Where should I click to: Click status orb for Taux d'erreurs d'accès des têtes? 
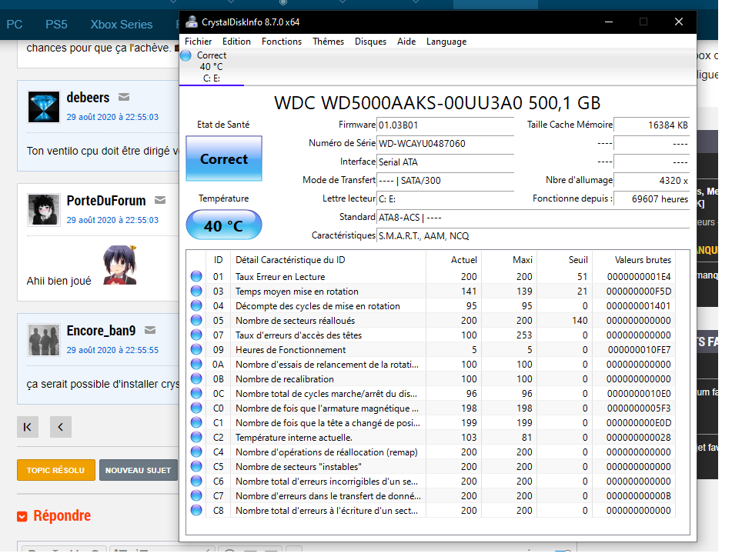196,335
